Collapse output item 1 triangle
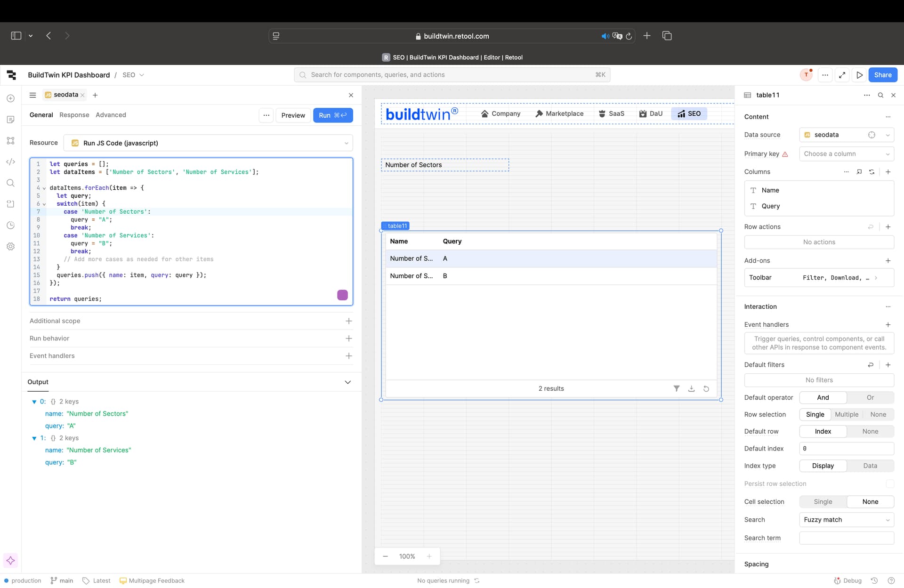Image resolution: width=904 pixels, height=588 pixels. [x=34, y=438]
